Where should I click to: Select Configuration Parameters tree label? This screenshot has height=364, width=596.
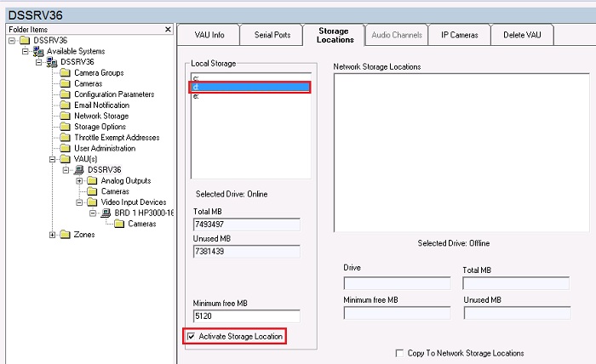pyautogui.click(x=114, y=94)
